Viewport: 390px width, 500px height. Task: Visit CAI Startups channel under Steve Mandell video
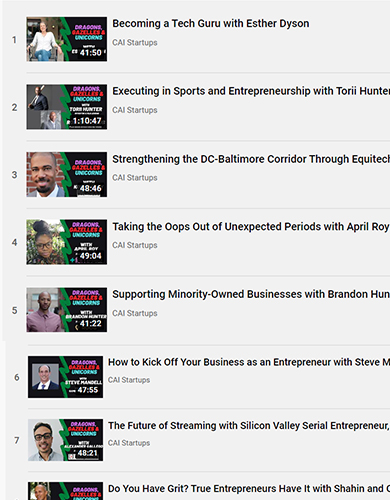[129, 380]
